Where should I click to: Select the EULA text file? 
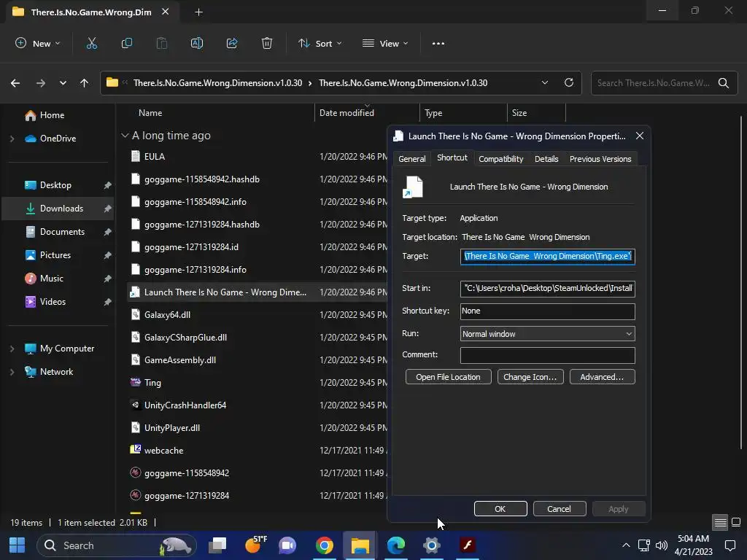[x=155, y=157]
